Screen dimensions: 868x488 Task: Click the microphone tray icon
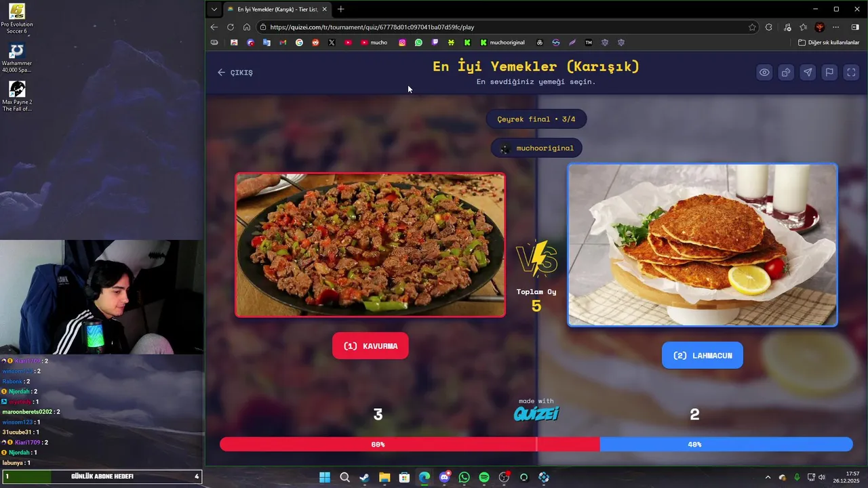click(x=797, y=477)
